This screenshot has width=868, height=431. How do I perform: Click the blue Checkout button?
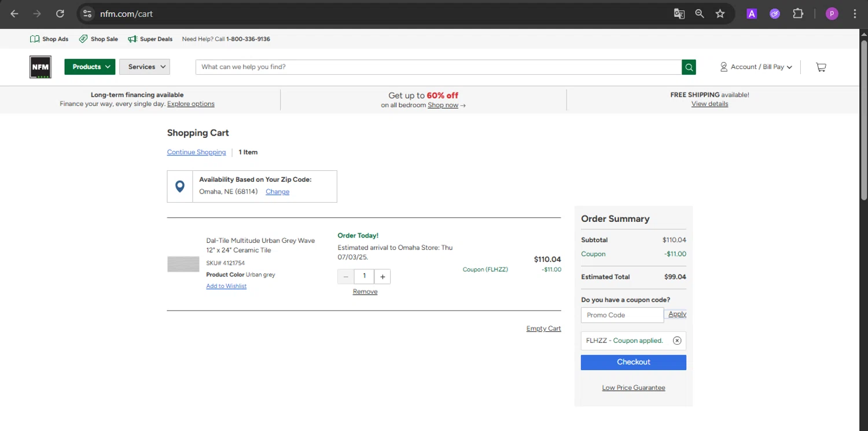[633, 362]
